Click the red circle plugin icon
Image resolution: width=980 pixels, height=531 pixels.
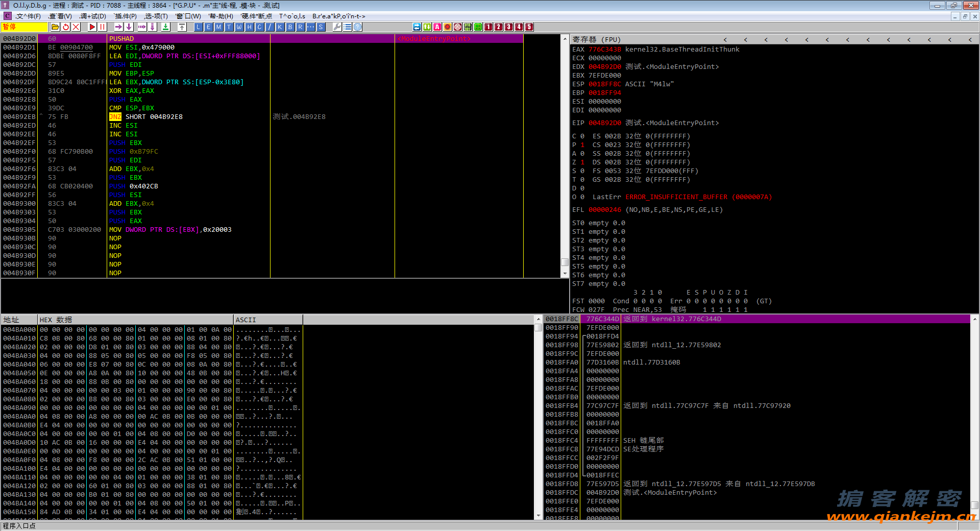[x=448, y=27]
